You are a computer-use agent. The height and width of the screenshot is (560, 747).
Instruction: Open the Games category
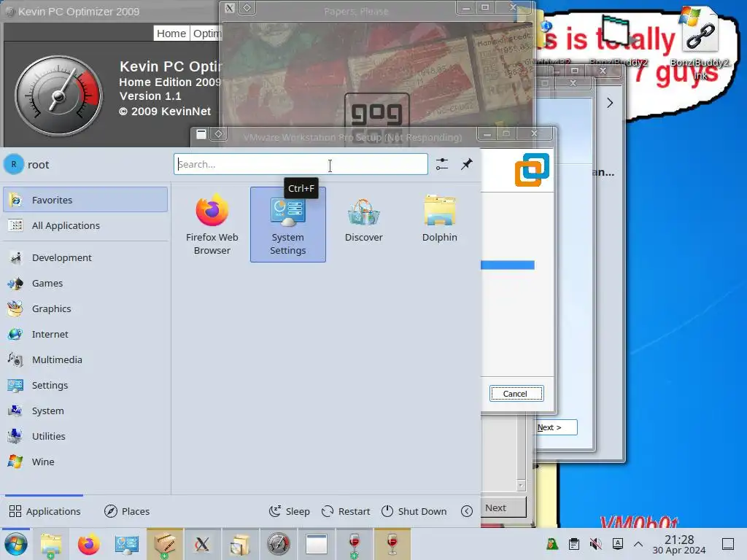coord(85,284)
